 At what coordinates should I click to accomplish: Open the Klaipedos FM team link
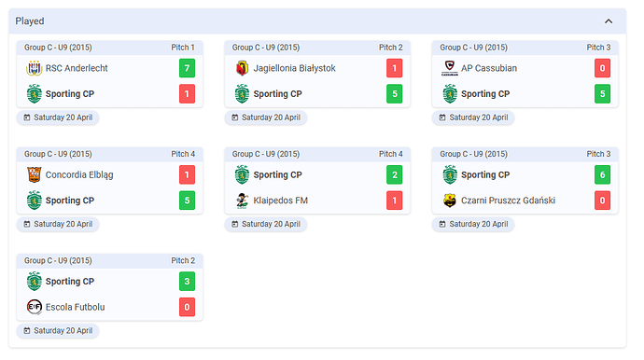281,201
